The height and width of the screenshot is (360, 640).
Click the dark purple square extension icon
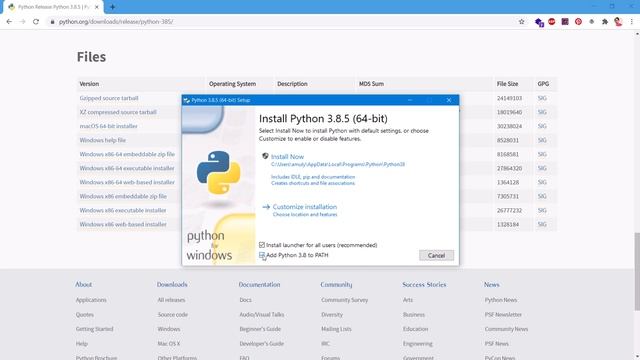click(565, 22)
